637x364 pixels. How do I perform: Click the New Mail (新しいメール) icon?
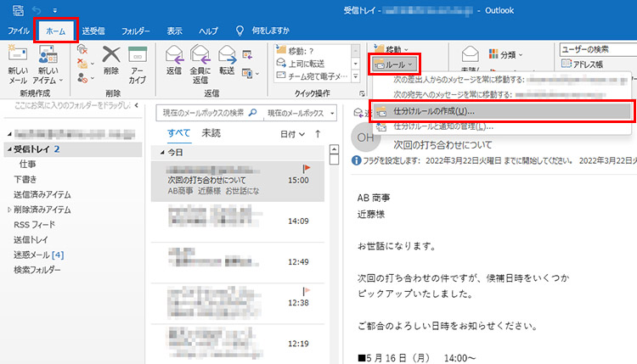18,55
